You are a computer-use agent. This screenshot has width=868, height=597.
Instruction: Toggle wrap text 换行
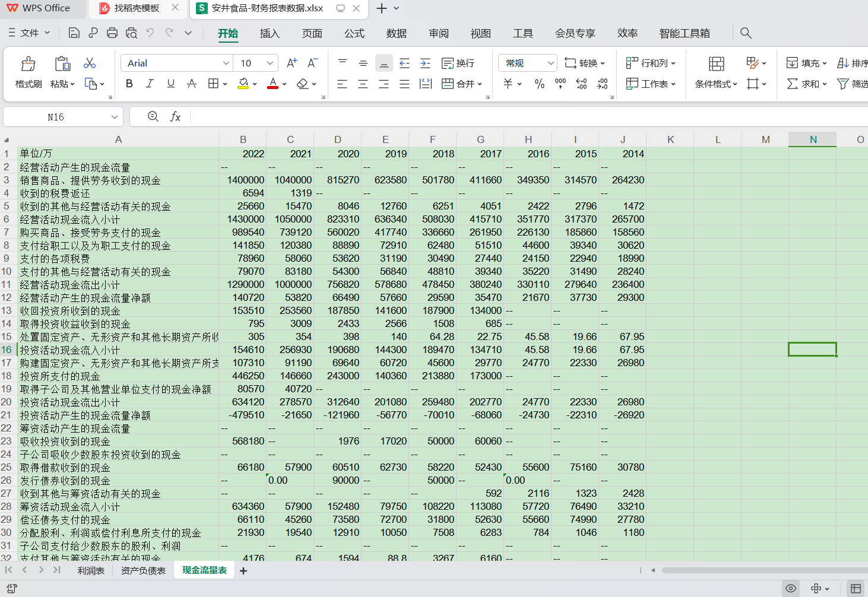pyautogui.click(x=458, y=63)
